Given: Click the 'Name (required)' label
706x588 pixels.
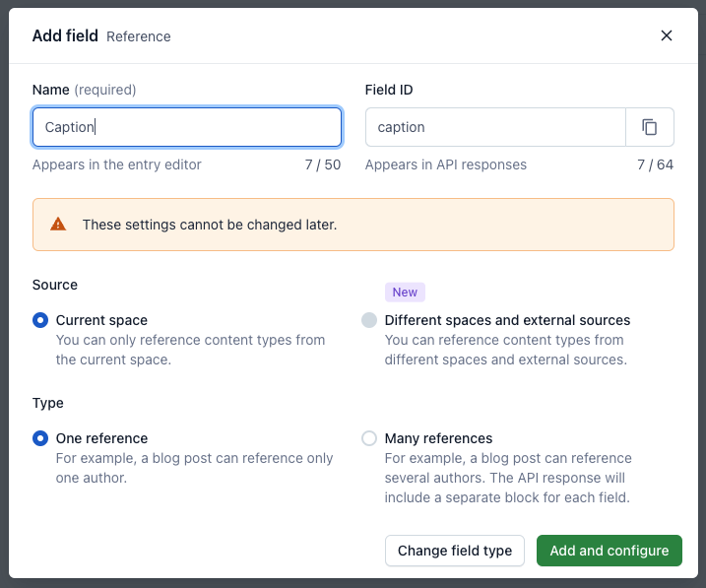Looking at the screenshot, I should click(x=85, y=90).
